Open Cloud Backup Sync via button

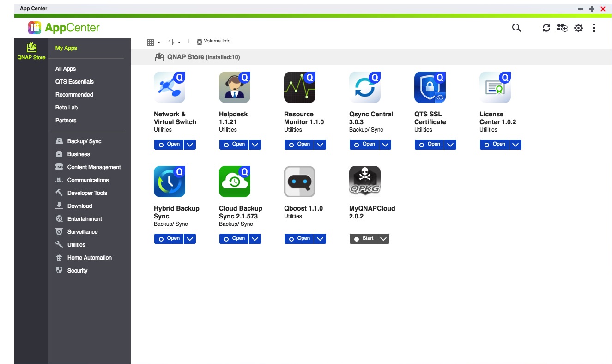(x=234, y=239)
